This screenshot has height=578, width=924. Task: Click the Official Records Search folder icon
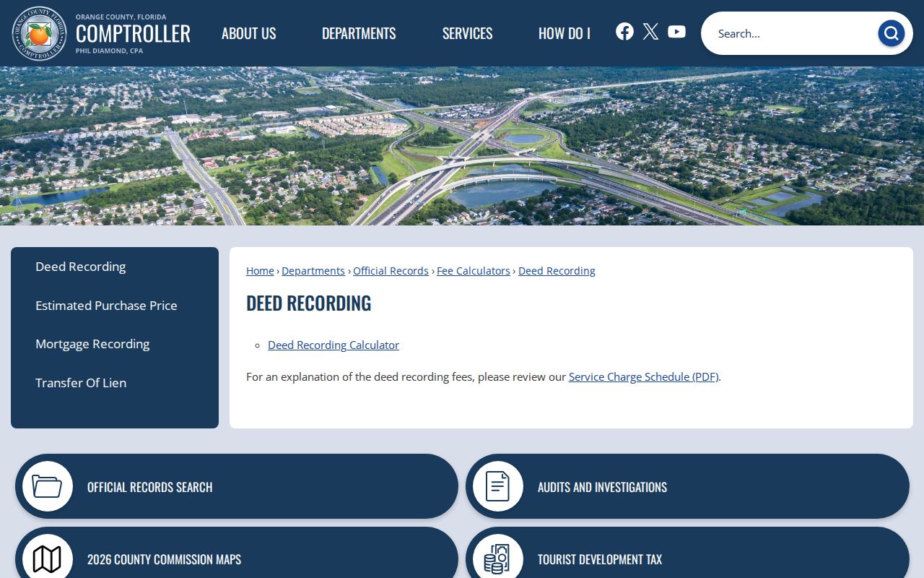(x=48, y=486)
